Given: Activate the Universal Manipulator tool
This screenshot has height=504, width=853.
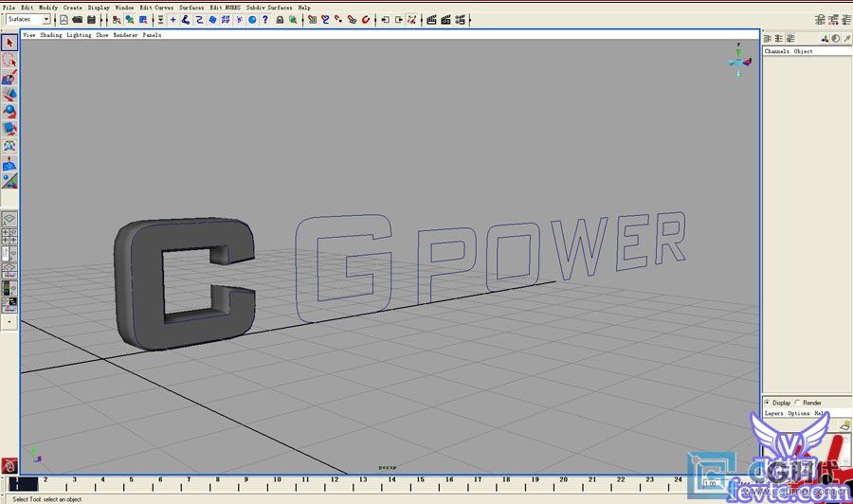Looking at the screenshot, I should pos(9,146).
